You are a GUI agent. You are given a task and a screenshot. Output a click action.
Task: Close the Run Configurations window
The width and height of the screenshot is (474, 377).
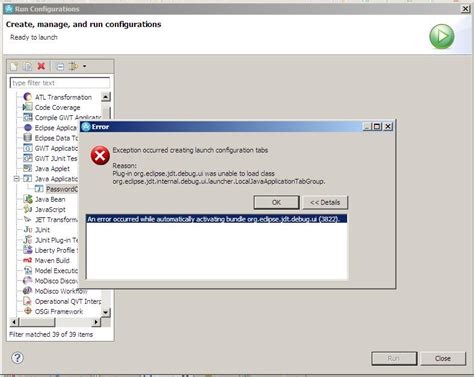click(x=465, y=9)
